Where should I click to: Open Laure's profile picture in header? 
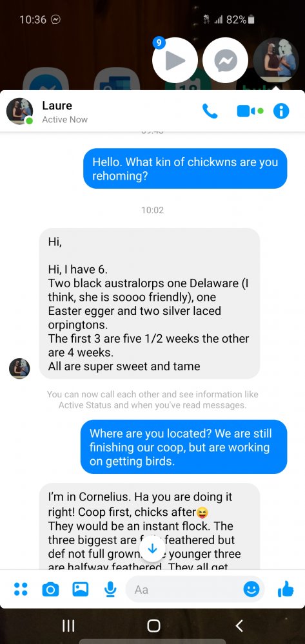click(x=19, y=111)
